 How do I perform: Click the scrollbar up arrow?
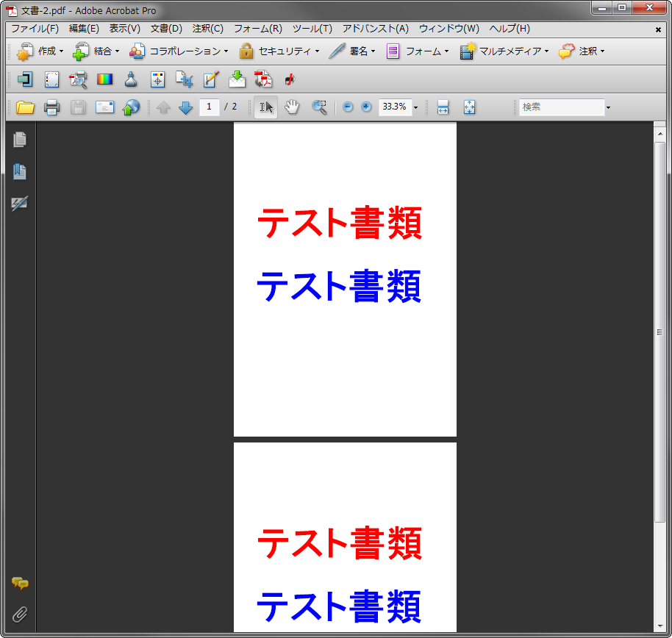[x=660, y=134]
